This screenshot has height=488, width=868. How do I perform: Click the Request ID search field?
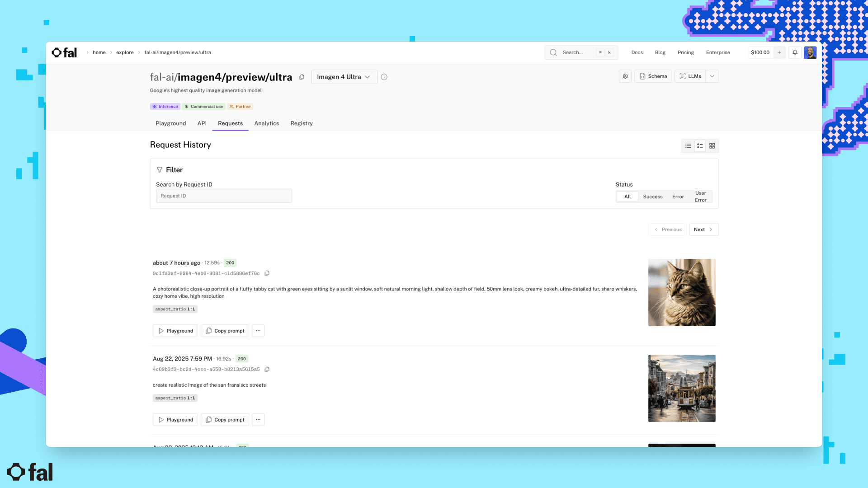coord(224,196)
